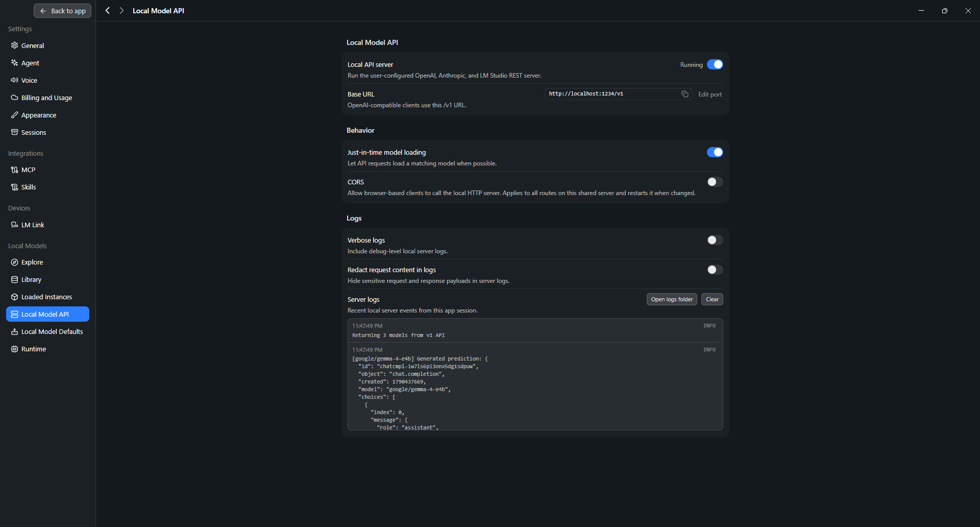Go forward with the right chevron arrow

tap(121, 11)
